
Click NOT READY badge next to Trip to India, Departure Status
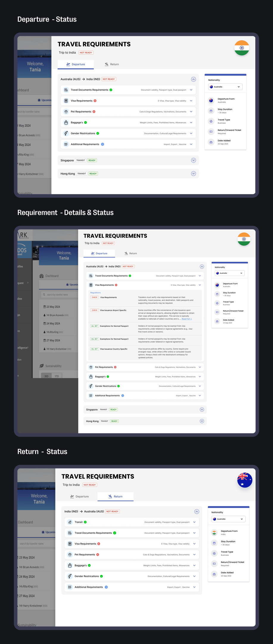86,52
